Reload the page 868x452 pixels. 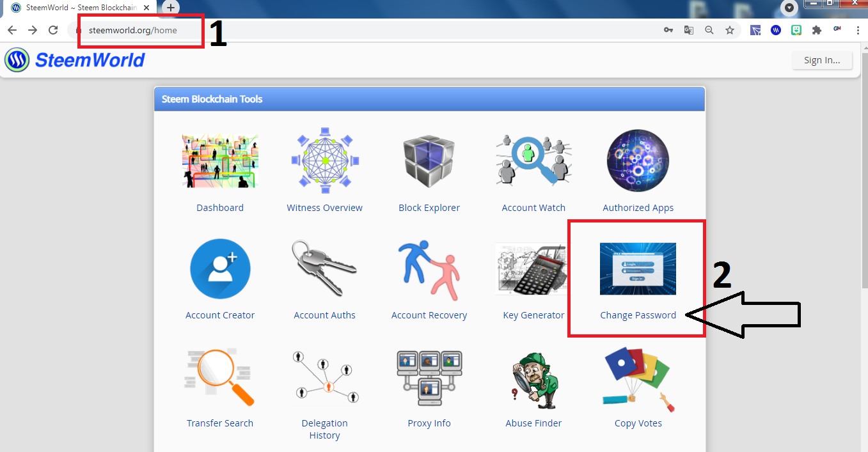click(x=54, y=30)
